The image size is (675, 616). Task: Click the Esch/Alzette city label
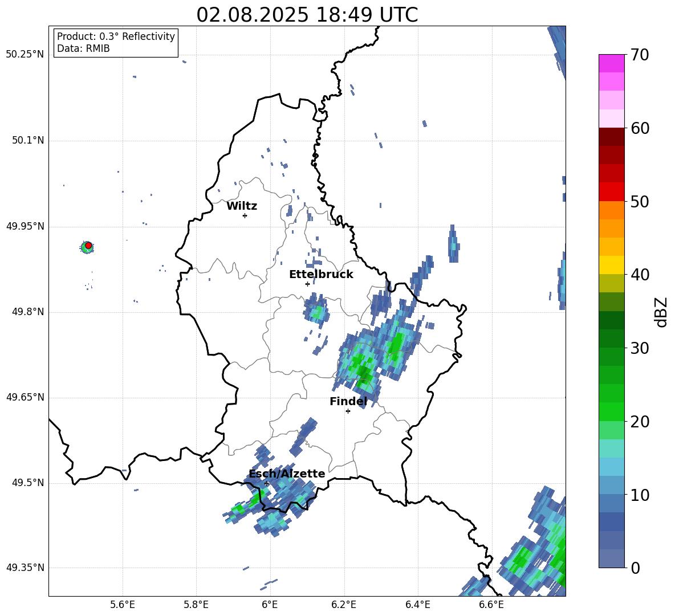point(287,474)
